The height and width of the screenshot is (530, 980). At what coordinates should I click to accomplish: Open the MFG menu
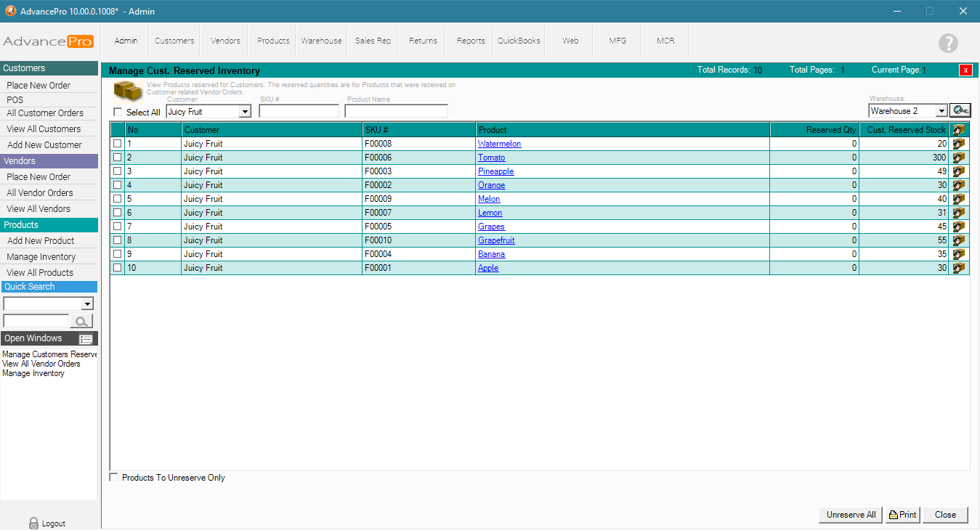pyautogui.click(x=617, y=41)
